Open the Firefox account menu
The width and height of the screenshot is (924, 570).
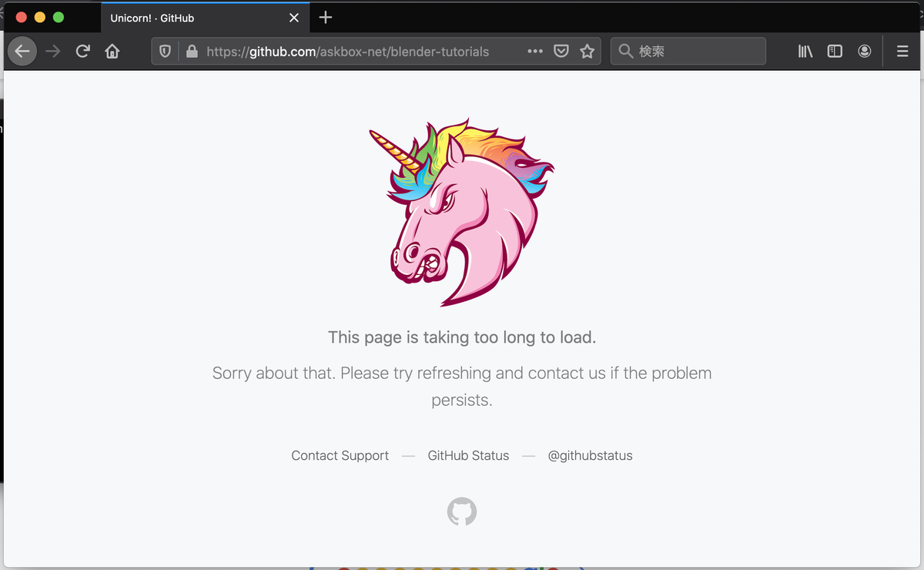click(864, 52)
